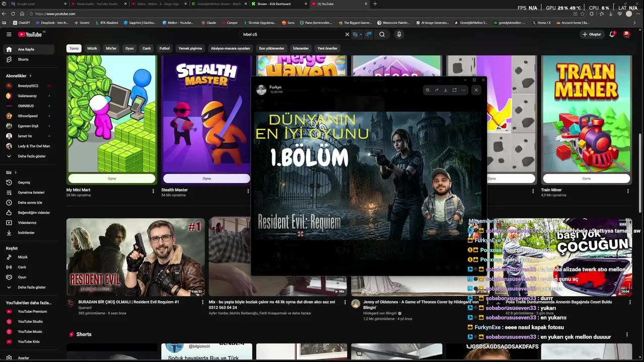The width and height of the screenshot is (644, 362).
Task: Open Egemen Dişli subscription channel
Action: [x=29, y=126]
